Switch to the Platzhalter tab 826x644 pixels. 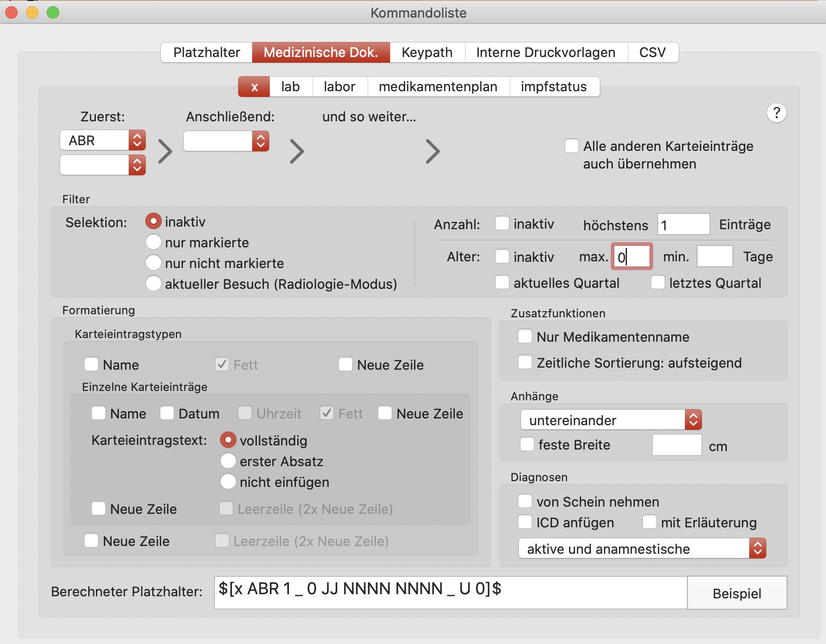pyautogui.click(x=206, y=52)
